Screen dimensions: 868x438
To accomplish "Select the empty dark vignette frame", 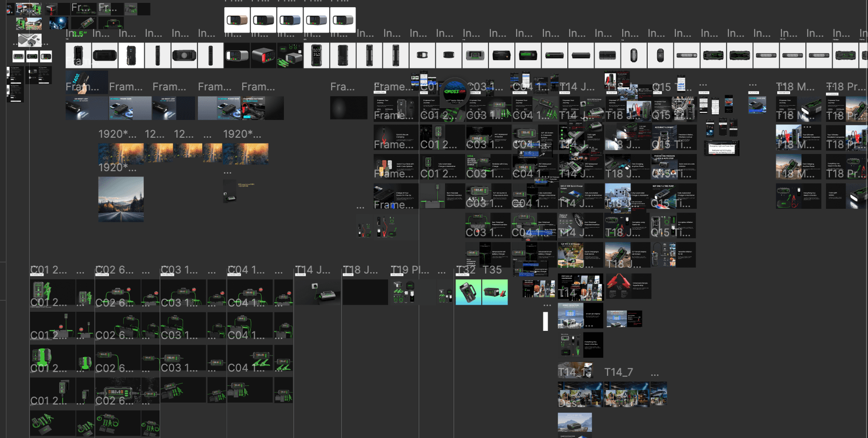I will (349, 108).
